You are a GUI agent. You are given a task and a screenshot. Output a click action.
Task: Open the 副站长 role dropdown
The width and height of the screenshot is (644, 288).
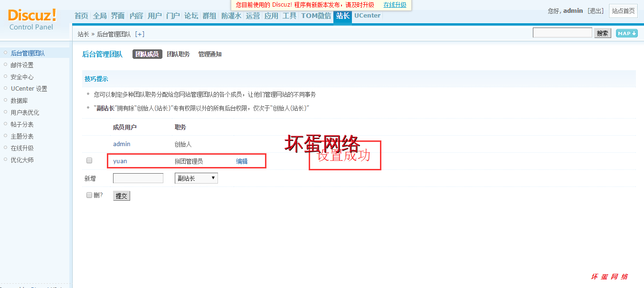[x=196, y=178]
